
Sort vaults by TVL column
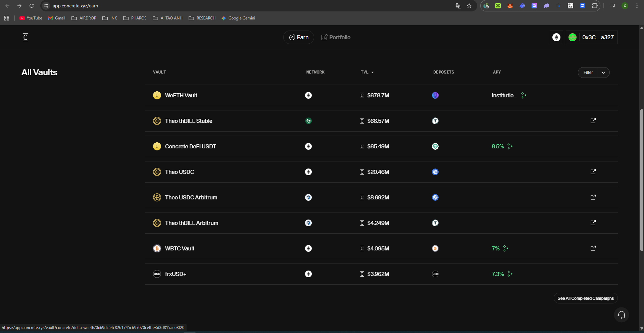tap(367, 72)
